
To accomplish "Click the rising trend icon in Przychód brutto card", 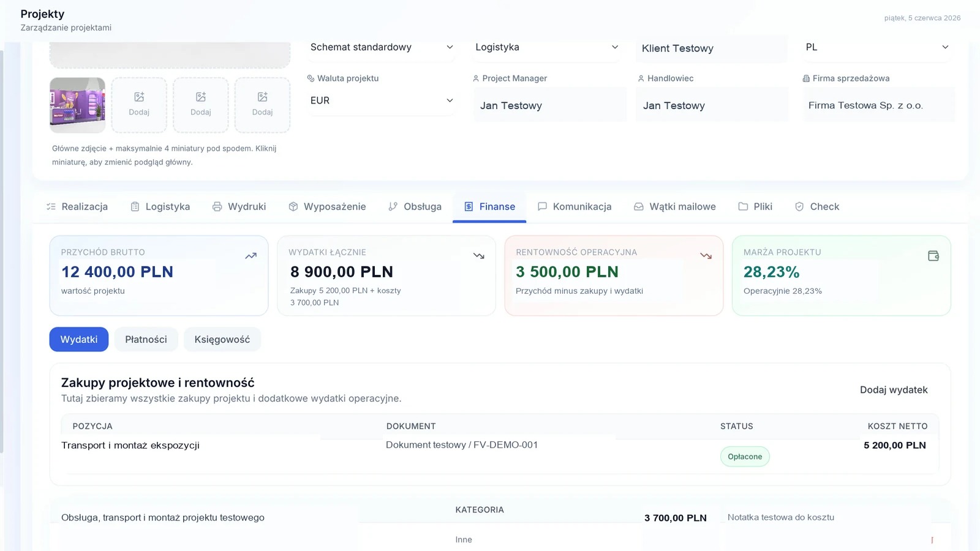I will 251,256.
